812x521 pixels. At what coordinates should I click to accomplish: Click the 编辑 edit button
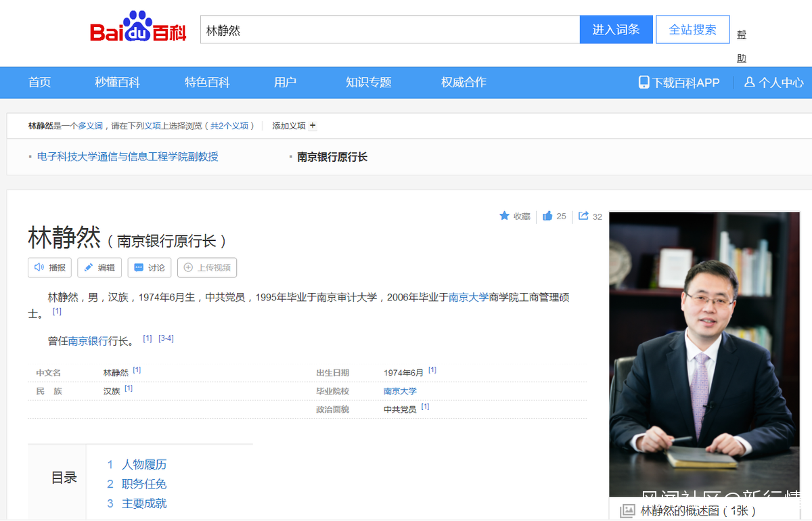99,267
